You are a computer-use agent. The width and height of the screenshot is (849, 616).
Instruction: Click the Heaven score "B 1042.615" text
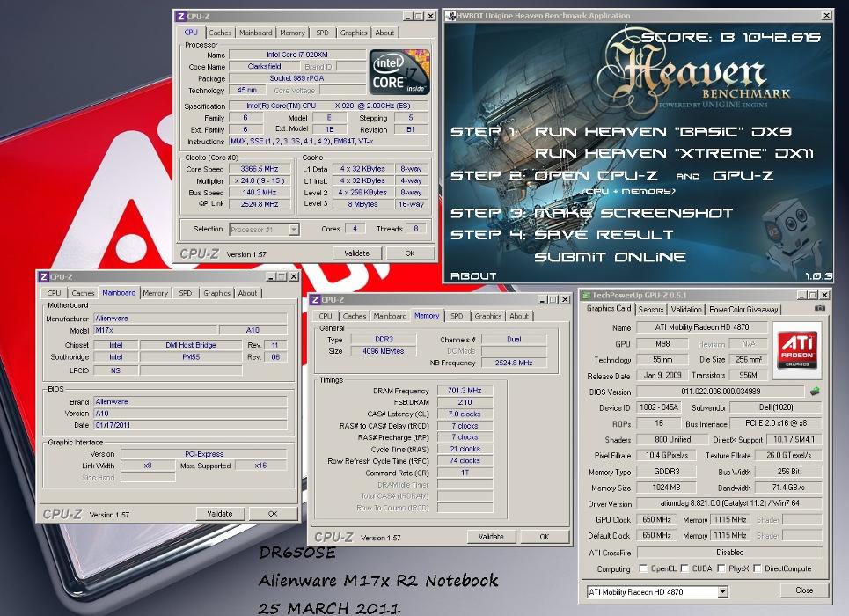pyautogui.click(x=771, y=37)
